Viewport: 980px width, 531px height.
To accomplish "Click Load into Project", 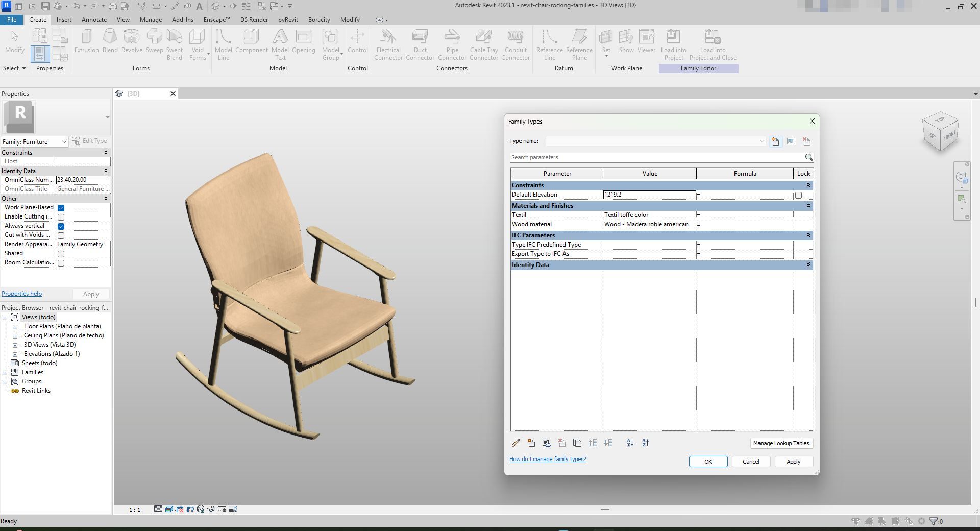I will tap(674, 44).
